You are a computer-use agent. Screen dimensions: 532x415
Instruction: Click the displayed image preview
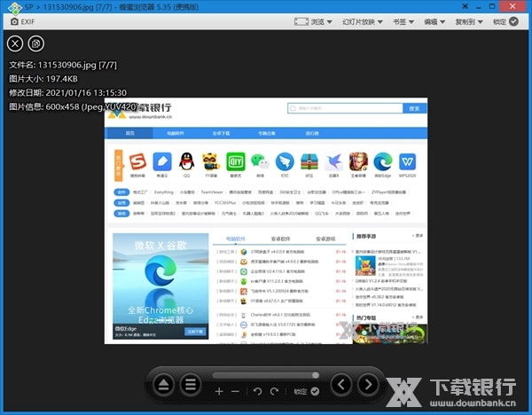(266, 222)
